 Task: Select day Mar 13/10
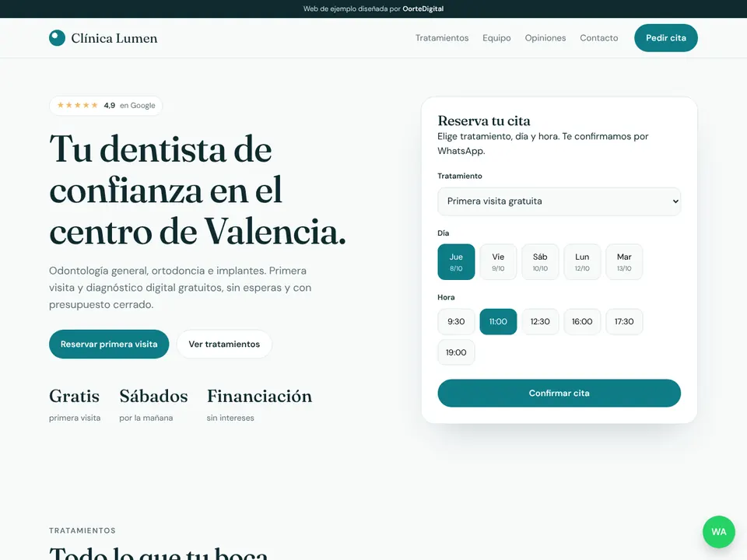(624, 262)
